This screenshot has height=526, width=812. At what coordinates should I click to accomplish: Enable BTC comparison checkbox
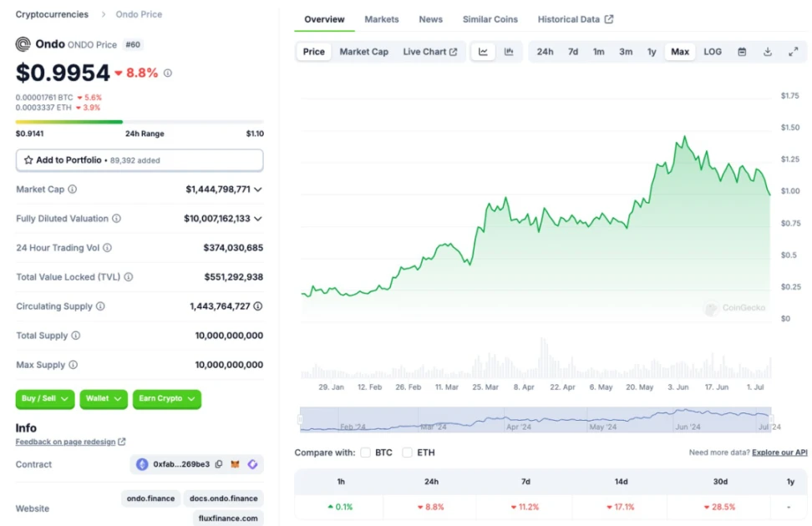(x=366, y=453)
